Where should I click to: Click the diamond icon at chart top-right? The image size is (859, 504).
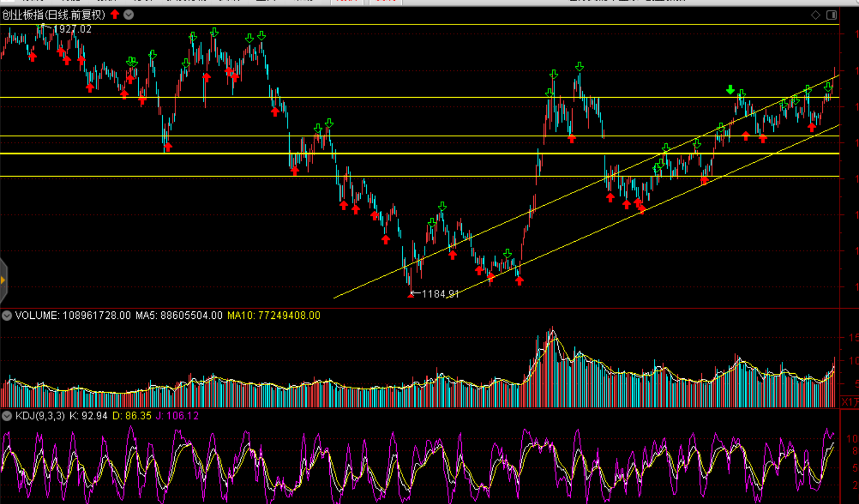tap(816, 15)
